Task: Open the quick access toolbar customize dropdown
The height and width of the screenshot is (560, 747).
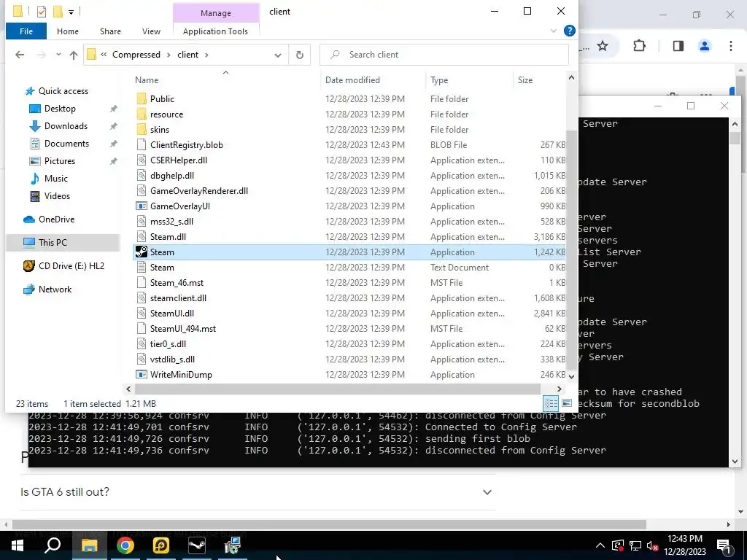Action: coord(71,12)
